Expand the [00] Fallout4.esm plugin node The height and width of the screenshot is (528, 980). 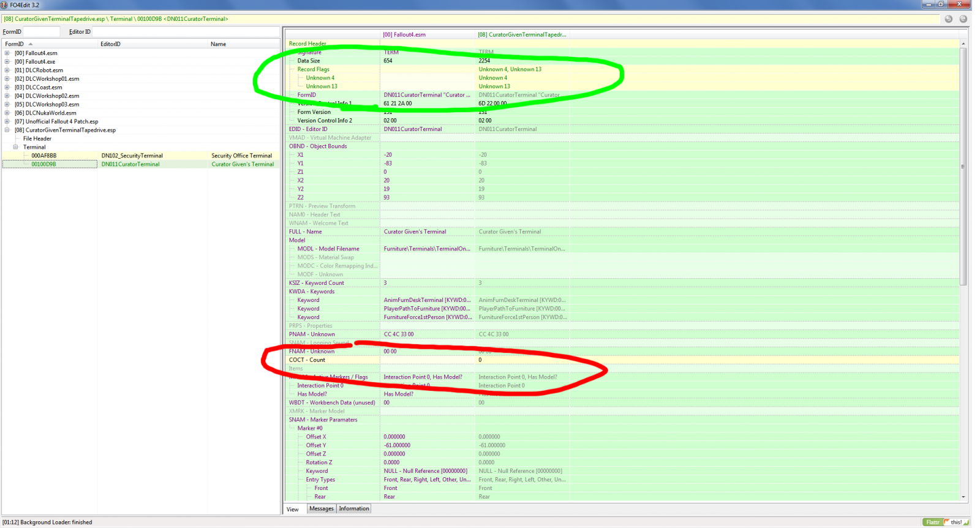[x=7, y=53]
